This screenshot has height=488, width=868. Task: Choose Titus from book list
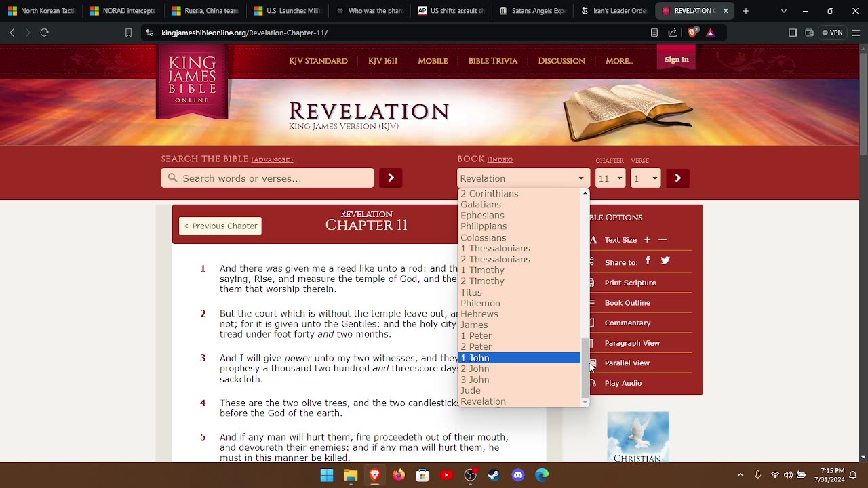click(519, 292)
